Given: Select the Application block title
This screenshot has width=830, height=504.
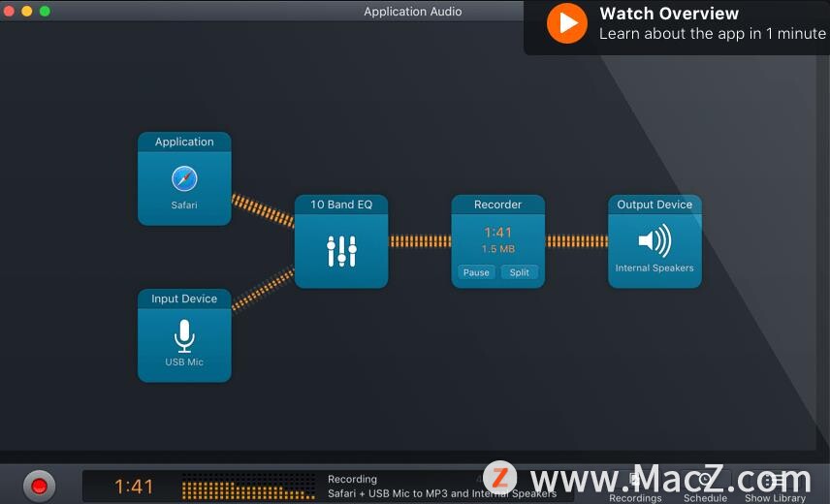Looking at the screenshot, I should coord(184,142).
